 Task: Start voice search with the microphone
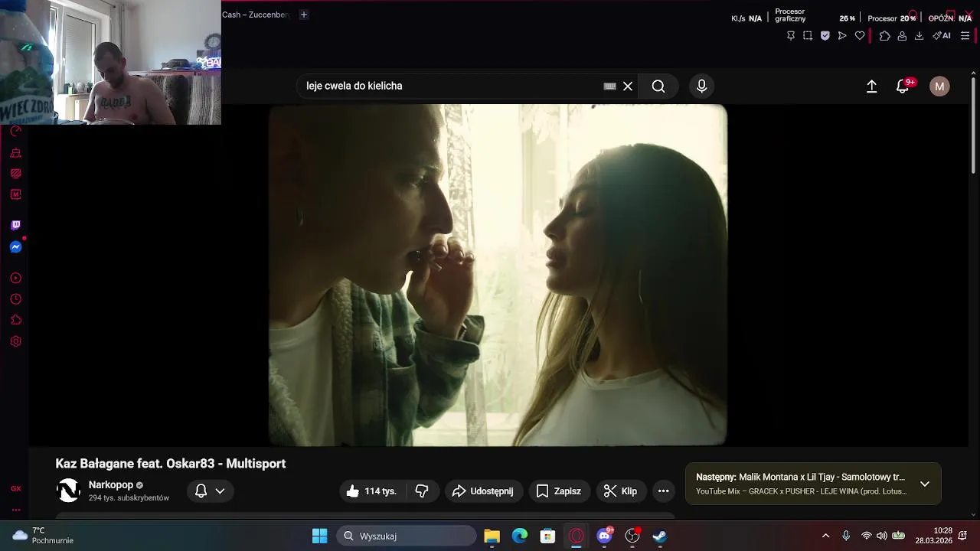coord(701,86)
